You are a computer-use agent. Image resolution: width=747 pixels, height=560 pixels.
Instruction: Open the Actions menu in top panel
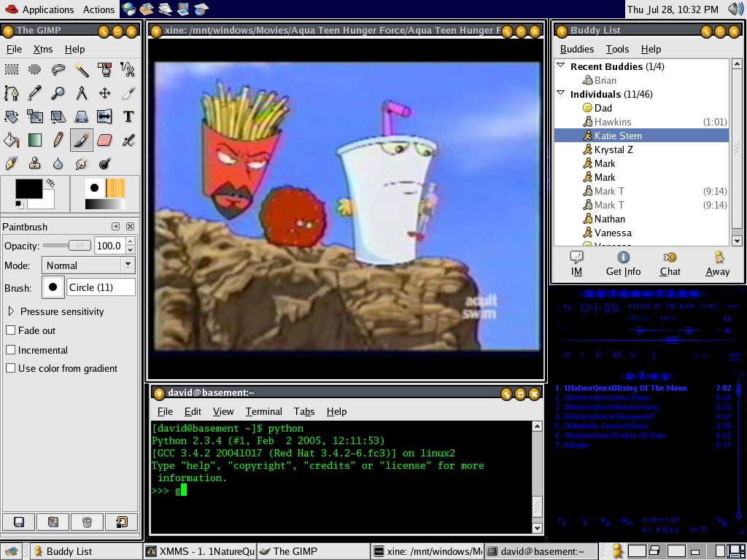pyautogui.click(x=98, y=9)
